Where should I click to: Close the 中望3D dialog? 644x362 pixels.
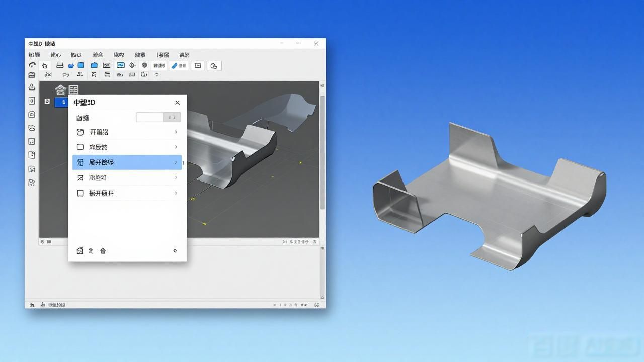point(177,103)
